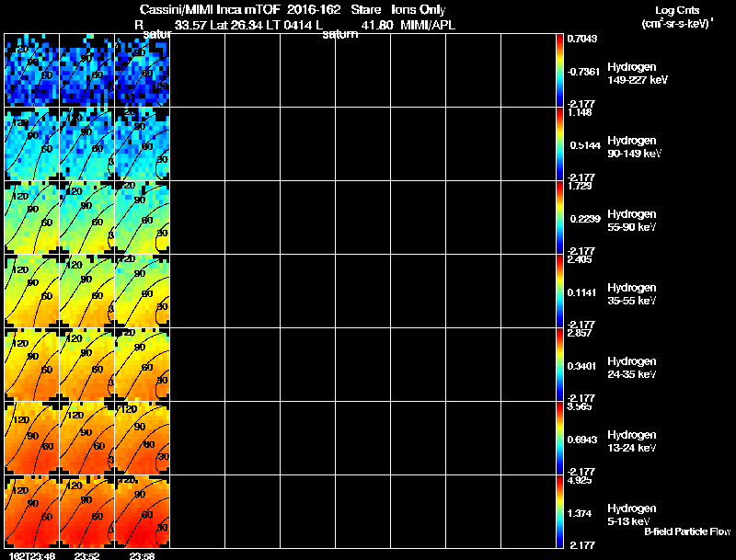Click the 149-227 keV color bar
Screen dimensions: 736x560
click(559, 71)
